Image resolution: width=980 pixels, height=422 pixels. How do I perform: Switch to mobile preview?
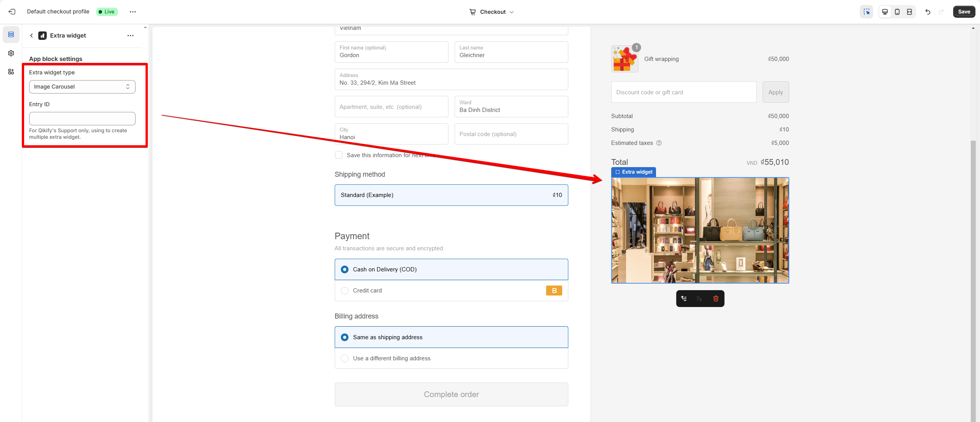(897, 12)
